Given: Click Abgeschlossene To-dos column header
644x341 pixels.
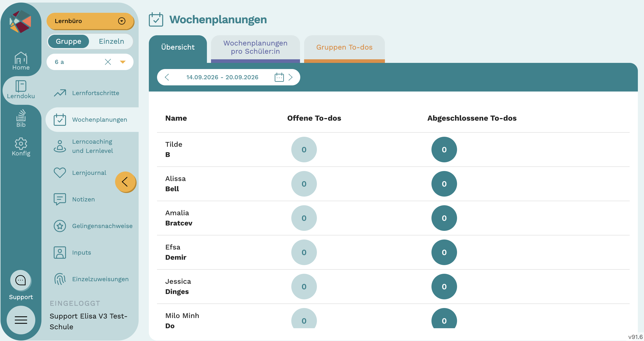Looking at the screenshot, I should (472, 118).
